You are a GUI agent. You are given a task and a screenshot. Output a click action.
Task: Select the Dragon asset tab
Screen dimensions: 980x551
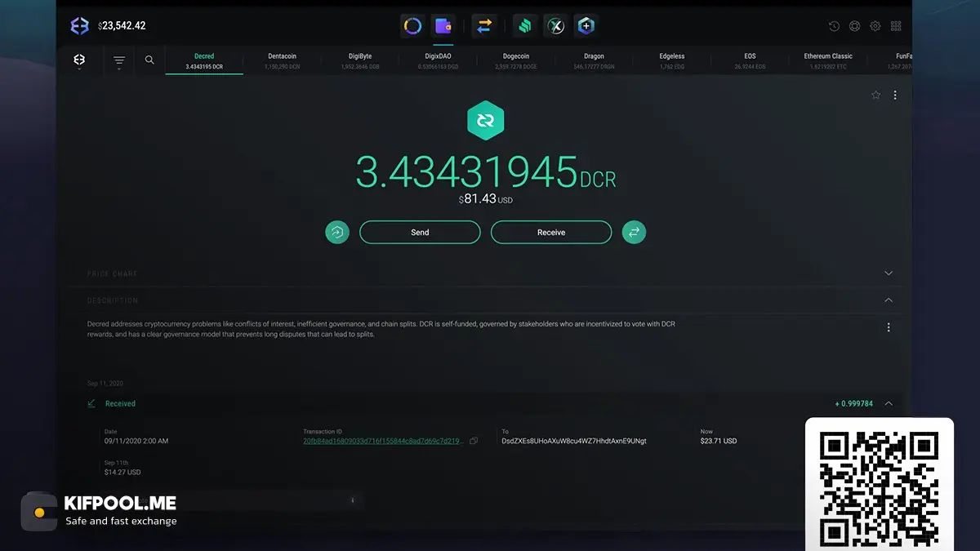594,60
